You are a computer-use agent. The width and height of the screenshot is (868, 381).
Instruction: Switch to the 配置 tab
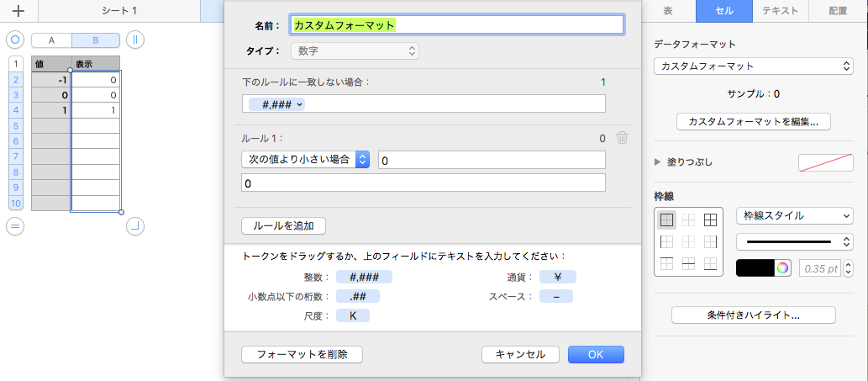click(x=838, y=11)
